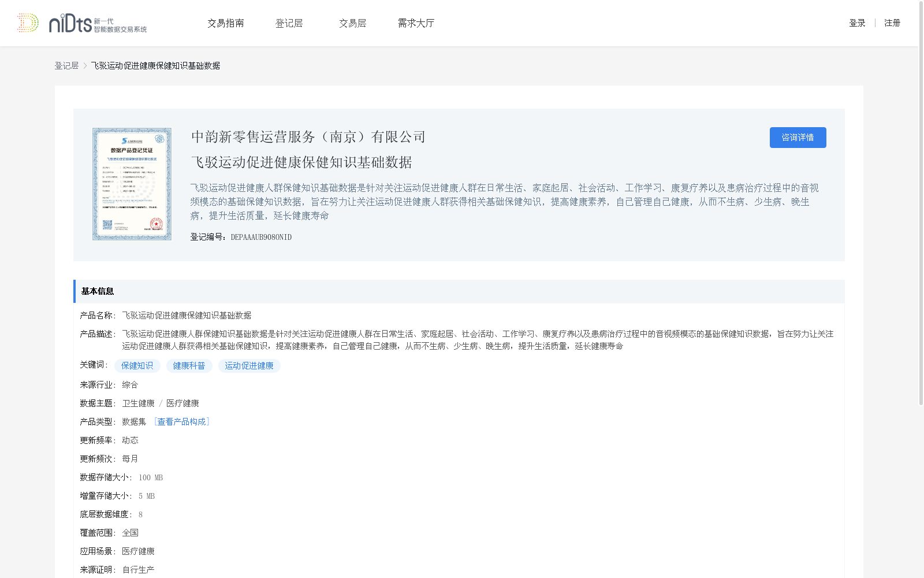Click the 基本信息 section header
Viewport: 924px width, 578px height.
[459, 291]
